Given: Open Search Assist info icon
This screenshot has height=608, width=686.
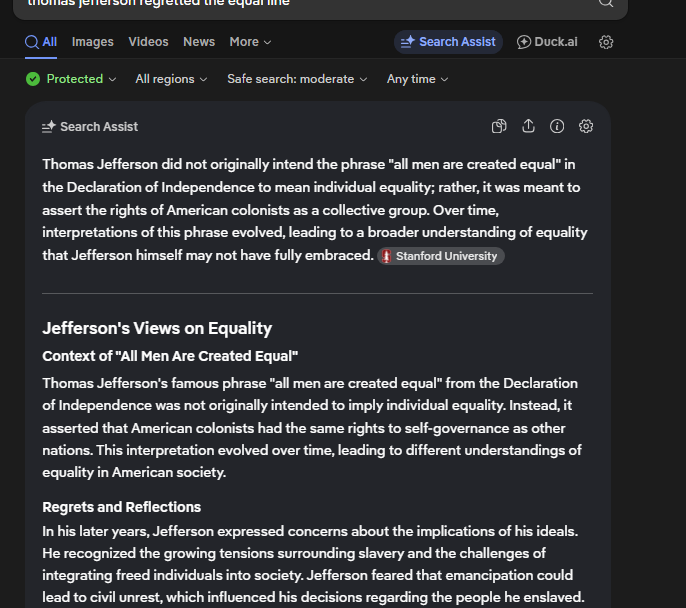Looking at the screenshot, I should [557, 126].
